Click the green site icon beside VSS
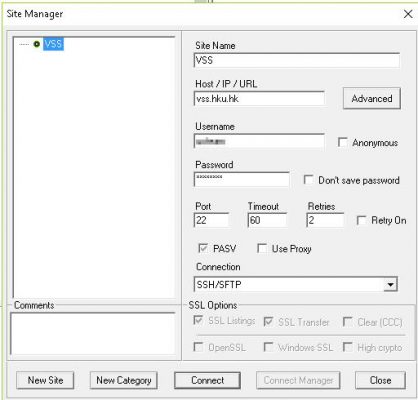Viewport: 418px width, 400px height. click(37, 44)
